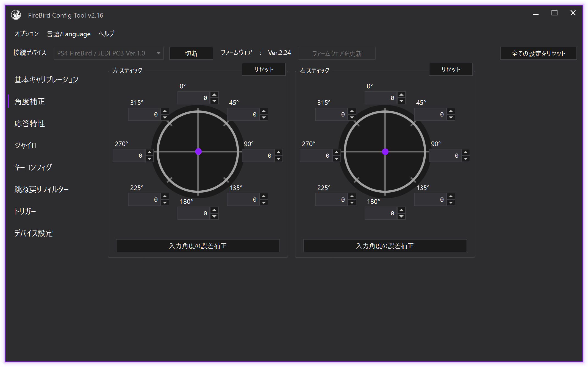Open the ヘルプ menu
Screen dimensions: 588x367
[x=106, y=34]
